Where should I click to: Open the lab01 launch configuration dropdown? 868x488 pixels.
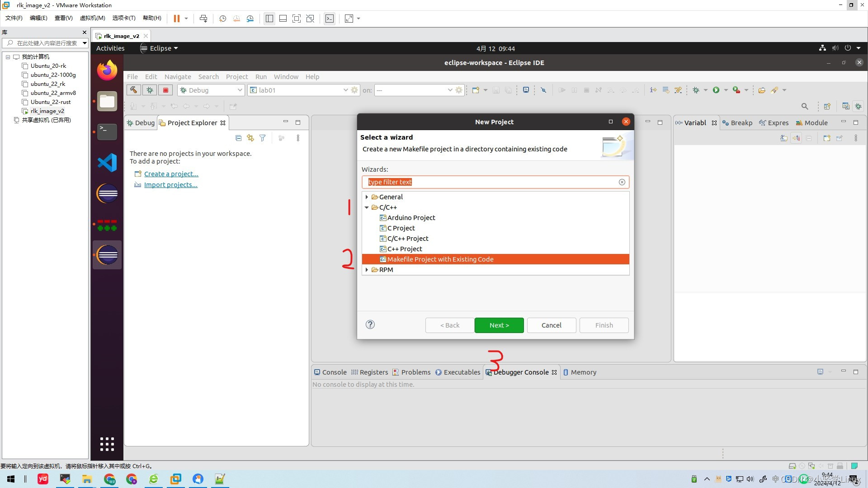point(345,90)
